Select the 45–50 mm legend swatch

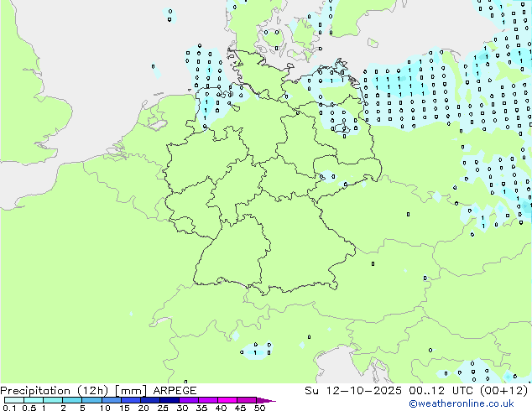[x=247, y=400]
